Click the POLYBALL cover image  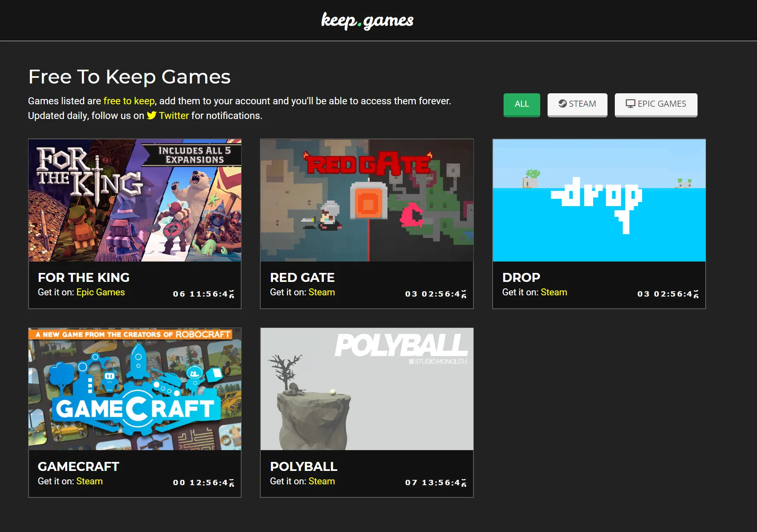click(x=366, y=389)
